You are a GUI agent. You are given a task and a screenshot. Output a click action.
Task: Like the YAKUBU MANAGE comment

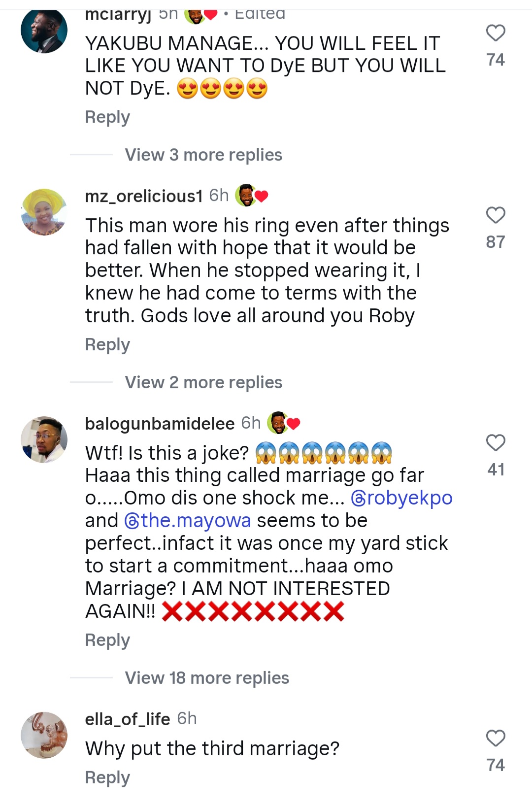(x=496, y=33)
